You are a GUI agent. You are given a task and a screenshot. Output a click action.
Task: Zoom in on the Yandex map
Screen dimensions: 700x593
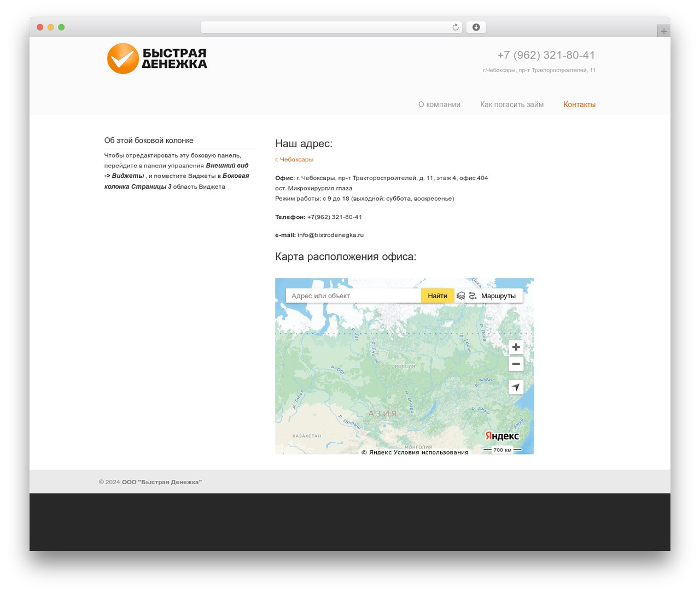coord(516,347)
